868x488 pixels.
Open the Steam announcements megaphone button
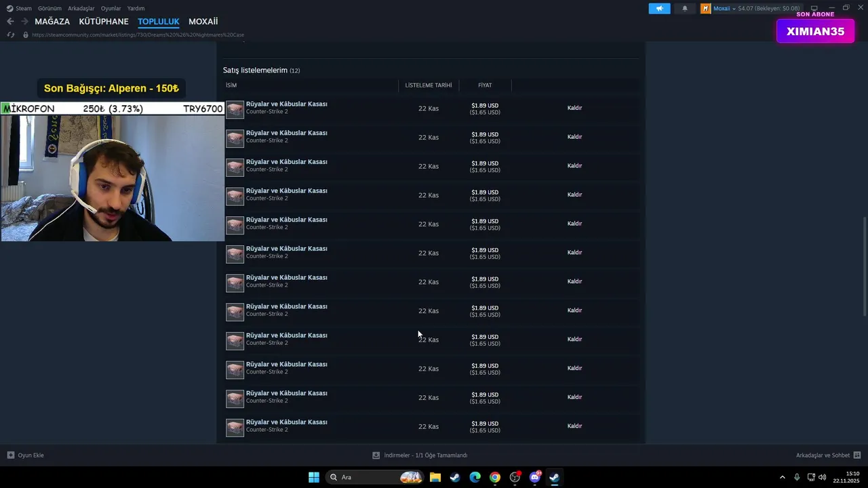(x=659, y=9)
